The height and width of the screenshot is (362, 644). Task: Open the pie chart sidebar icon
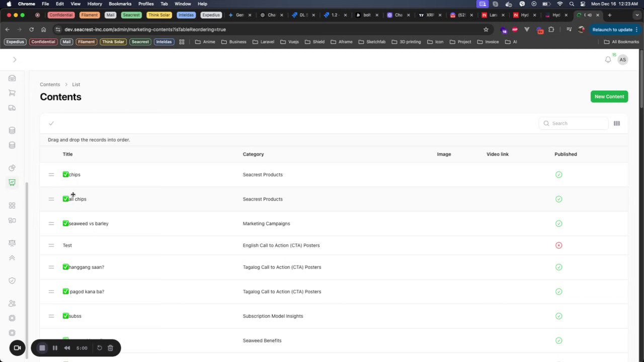click(x=12, y=168)
